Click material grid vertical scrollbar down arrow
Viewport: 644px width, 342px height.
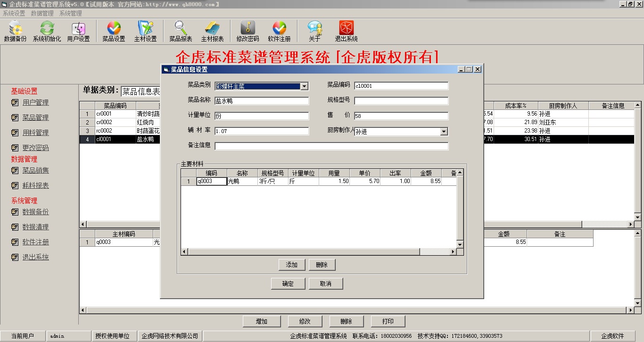point(460,244)
